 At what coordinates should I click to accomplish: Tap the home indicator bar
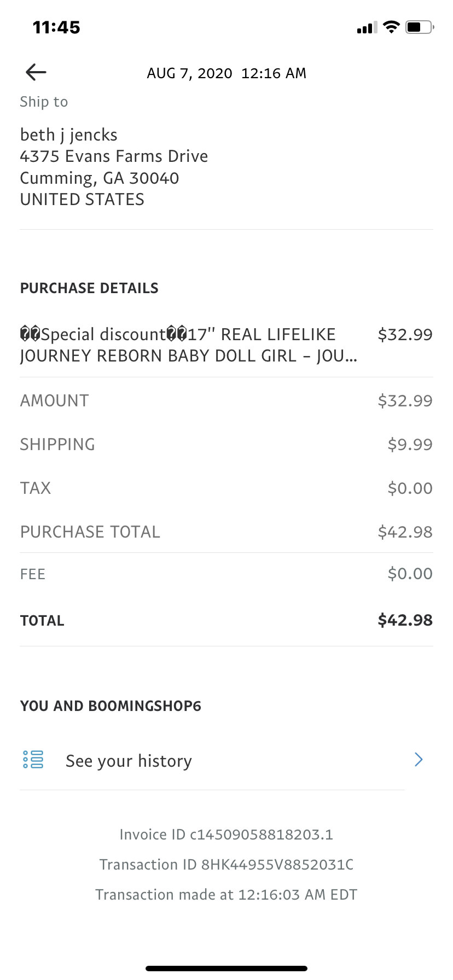pos(226,969)
